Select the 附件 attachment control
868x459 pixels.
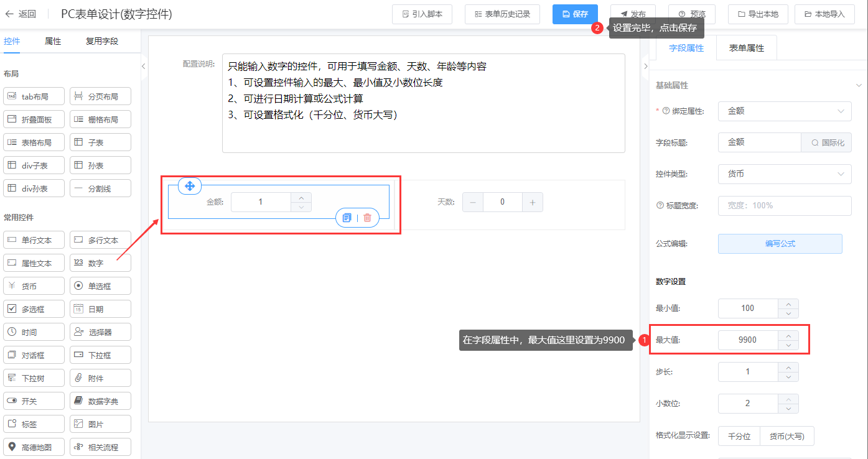coord(100,378)
